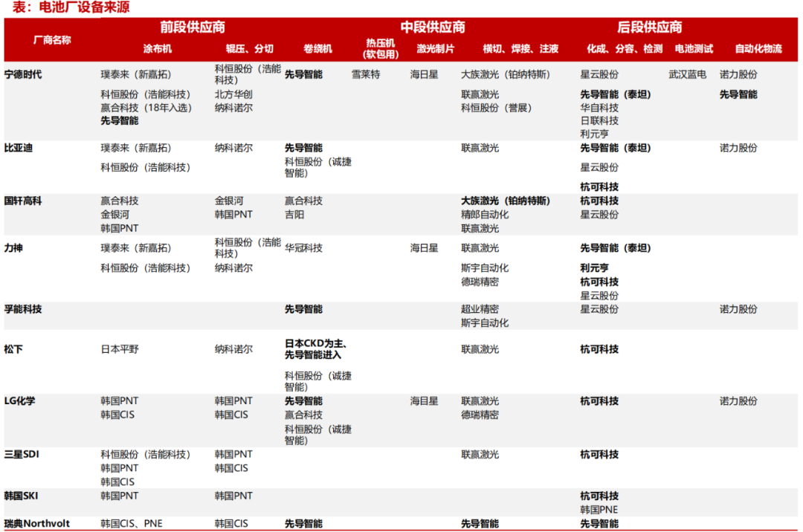This screenshot has width=803, height=532.
Task: Click the 华自科技 cell
Action: coord(599,108)
